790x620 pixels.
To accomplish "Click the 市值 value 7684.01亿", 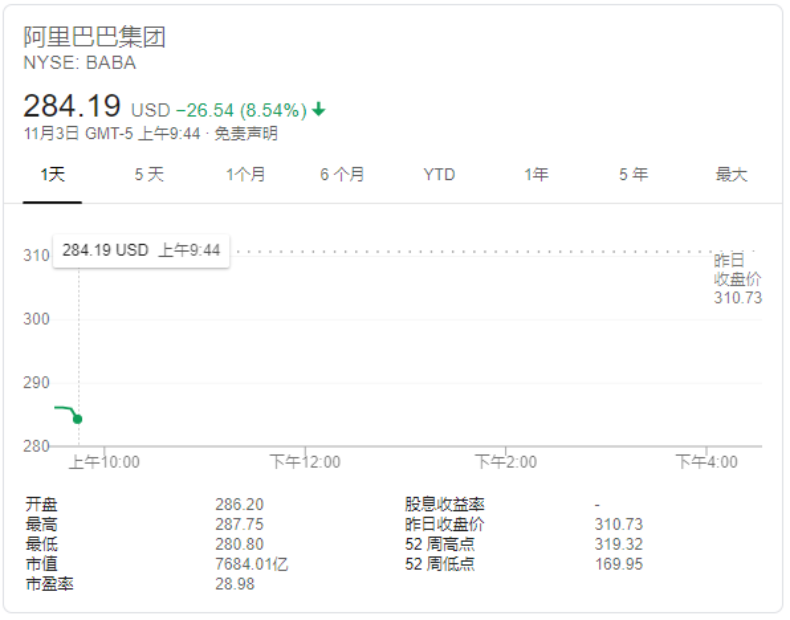I will (x=251, y=564).
